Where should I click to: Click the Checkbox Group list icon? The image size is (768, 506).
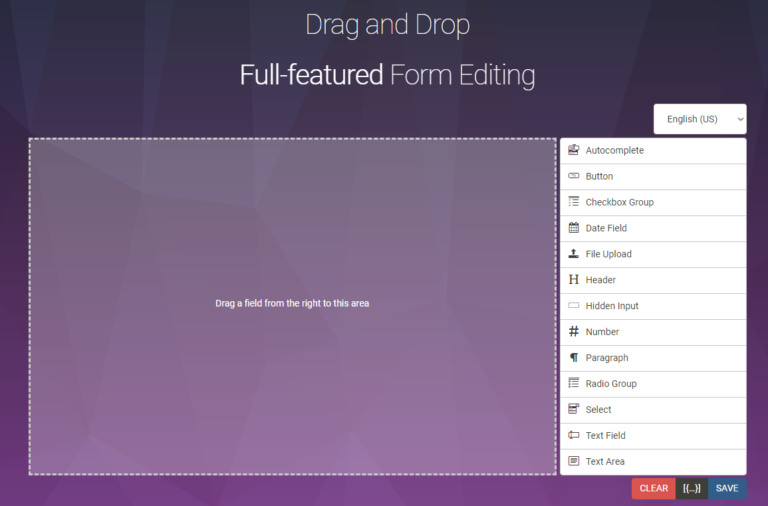click(x=574, y=202)
